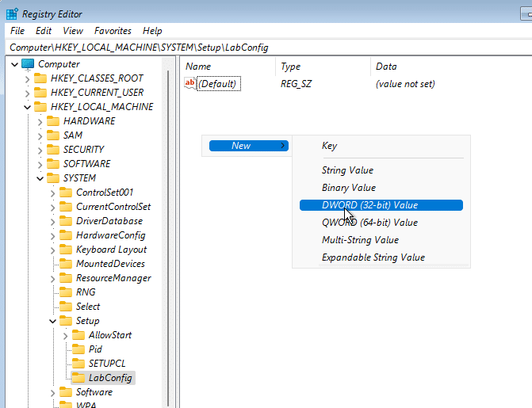The width and height of the screenshot is (532, 408).
Task: Click the (value not set) data cell
Action: coord(405,84)
